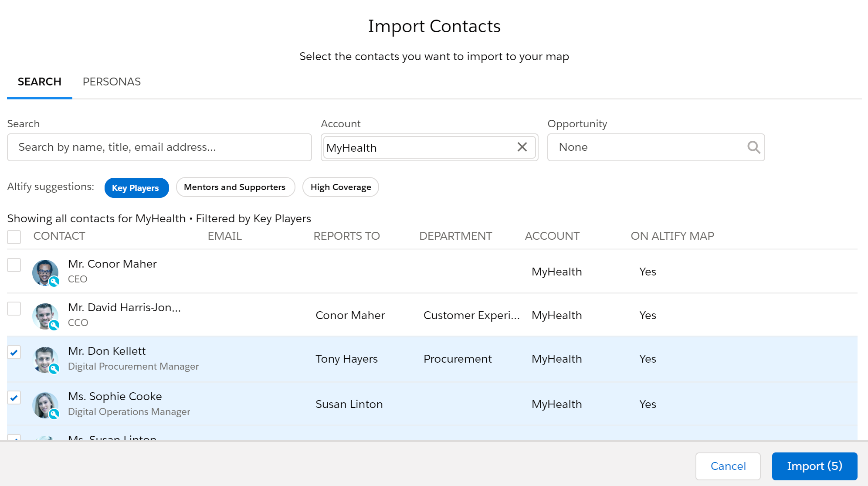The image size is (868, 486).
Task: Check the box for Conor Maher
Action: (14, 265)
